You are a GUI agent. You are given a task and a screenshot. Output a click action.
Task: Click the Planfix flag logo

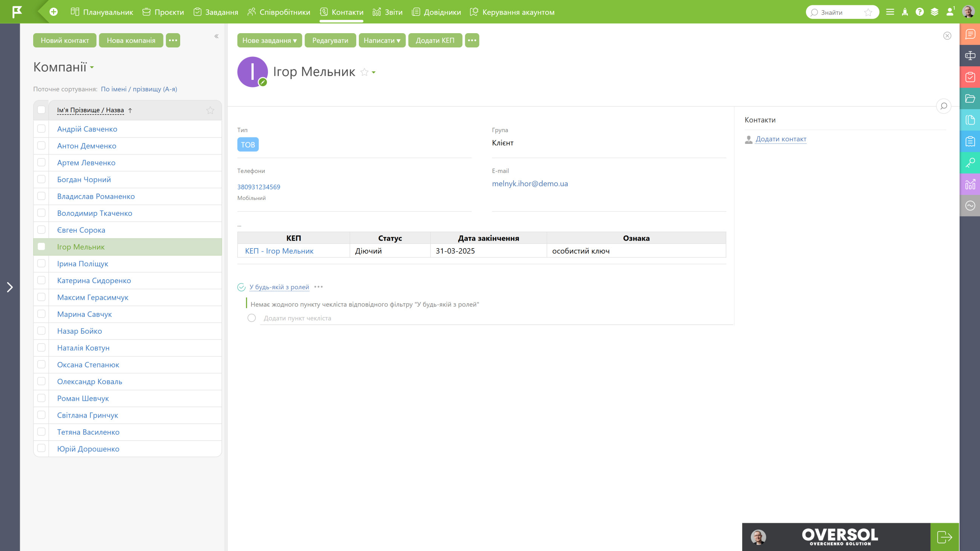pyautogui.click(x=17, y=12)
